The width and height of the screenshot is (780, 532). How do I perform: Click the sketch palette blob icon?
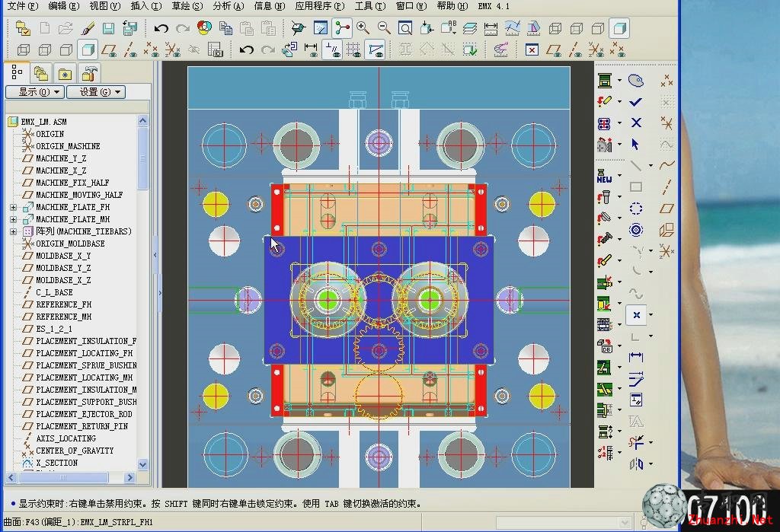click(636, 81)
